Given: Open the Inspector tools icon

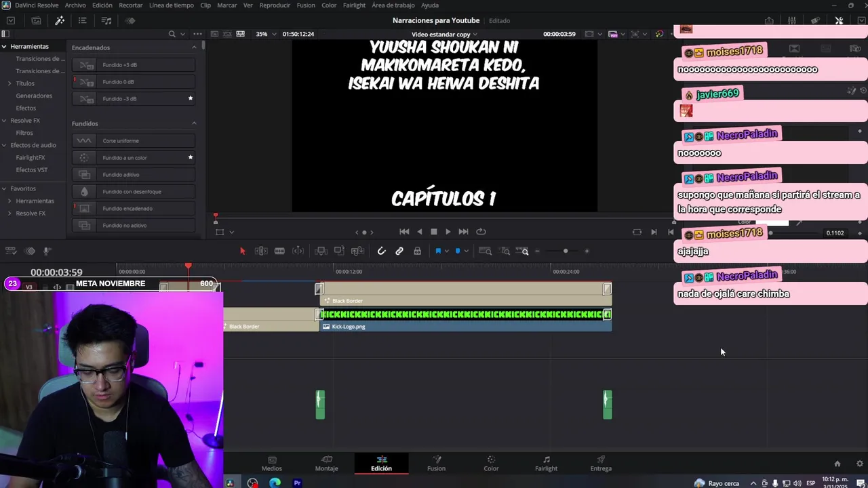Looking at the screenshot, I should 839,20.
